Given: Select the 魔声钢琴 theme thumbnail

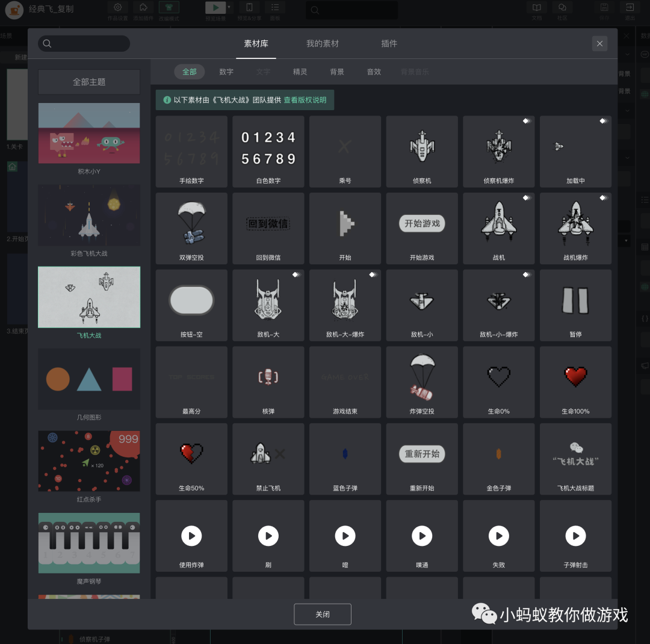Looking at the screenshot, I should [x=89, y=543].
